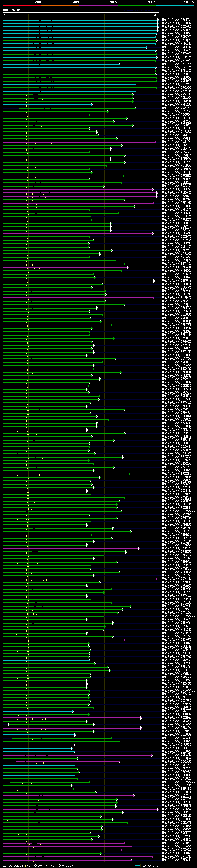Viewport: 197px width, 868px height.
Task: Click the cyan alignment bar for UniRef100_C7AFG1
Action: pos(81,20)
